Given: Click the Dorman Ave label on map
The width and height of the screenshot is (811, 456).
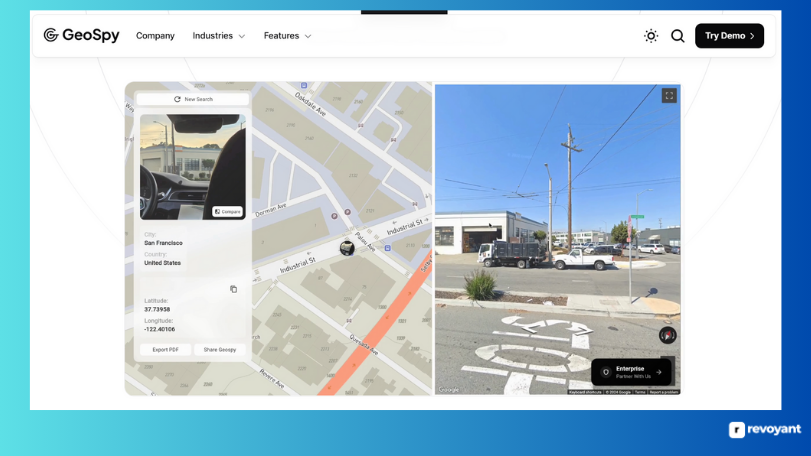Looking at the screenshot, I should click(271, 209).
